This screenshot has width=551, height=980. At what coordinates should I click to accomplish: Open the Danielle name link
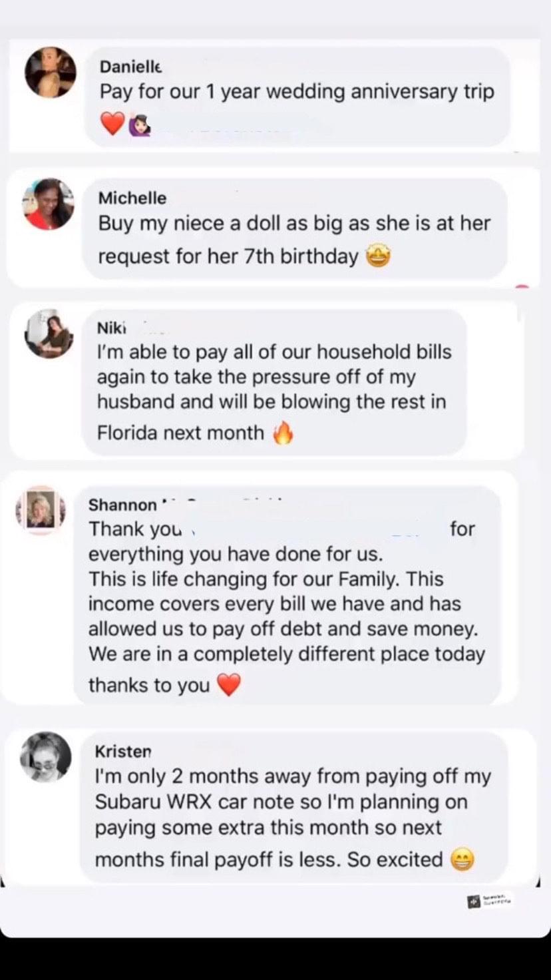coord(130,67)
